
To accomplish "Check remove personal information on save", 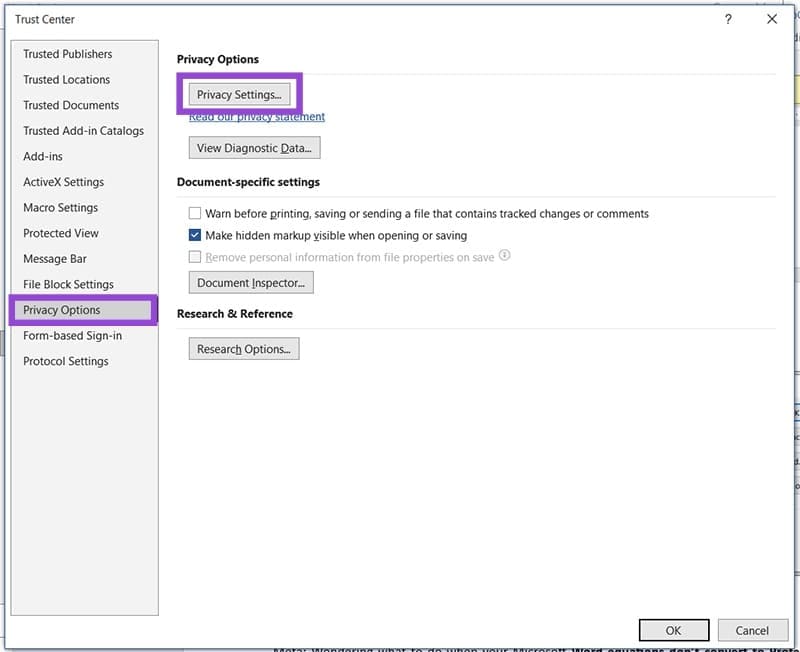I will [x=195, y=257].
